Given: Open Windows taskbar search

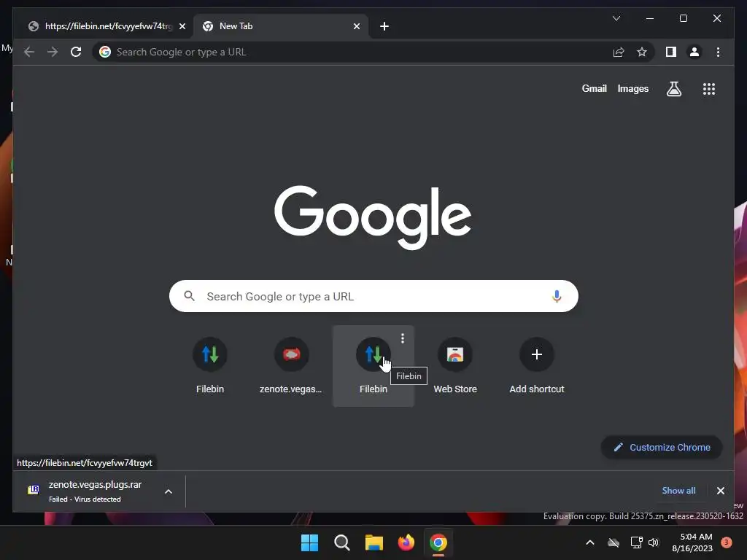Looking at the screenshot, I should (x=341, y=542).
